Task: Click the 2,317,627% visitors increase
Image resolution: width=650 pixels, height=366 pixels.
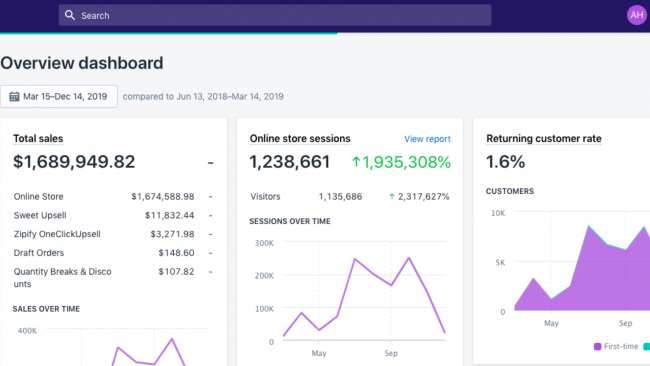Action: (424, 196)
